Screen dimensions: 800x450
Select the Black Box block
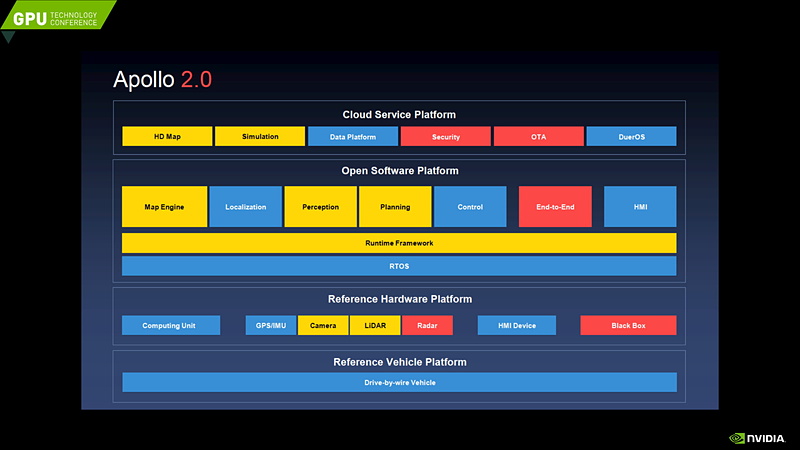pos(629,325)
